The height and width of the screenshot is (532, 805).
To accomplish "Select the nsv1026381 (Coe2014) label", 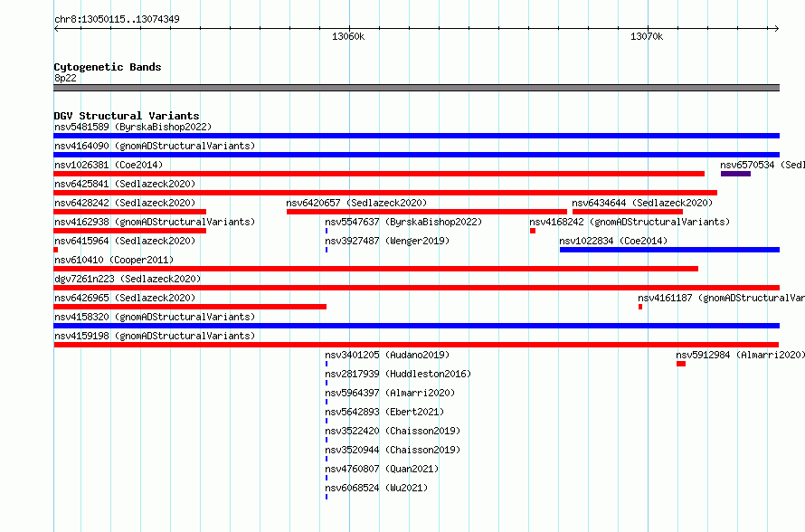I will pyautogui.click(x=109, y=165).
